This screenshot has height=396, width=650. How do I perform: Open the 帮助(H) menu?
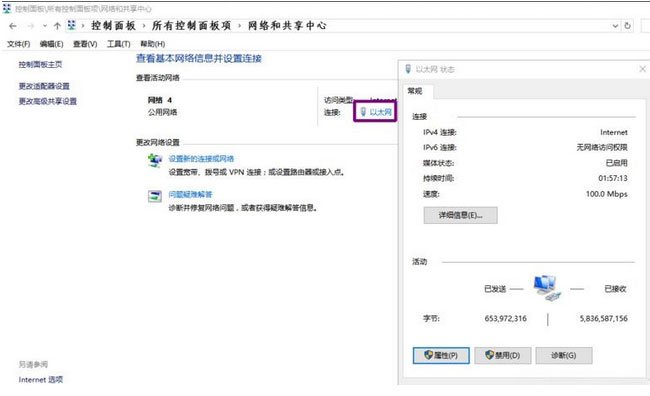[x=153, y=44]
